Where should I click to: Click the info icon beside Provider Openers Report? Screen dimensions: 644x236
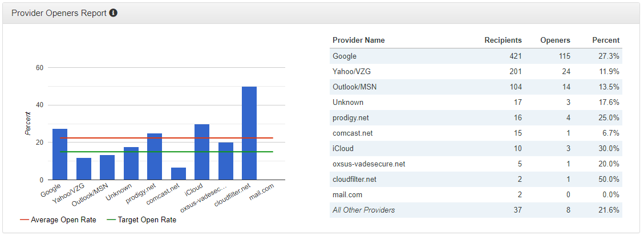point(114,13)
